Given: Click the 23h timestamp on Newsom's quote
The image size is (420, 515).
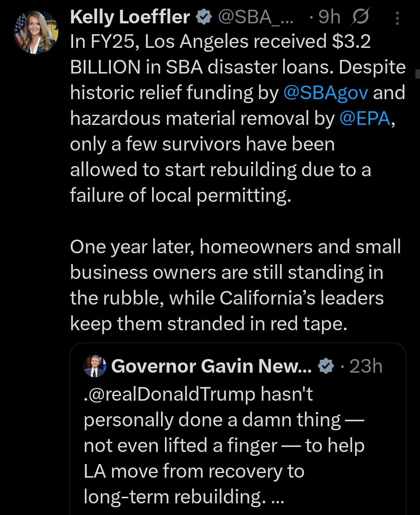Looking at the screenshot, I should [366, 366].
